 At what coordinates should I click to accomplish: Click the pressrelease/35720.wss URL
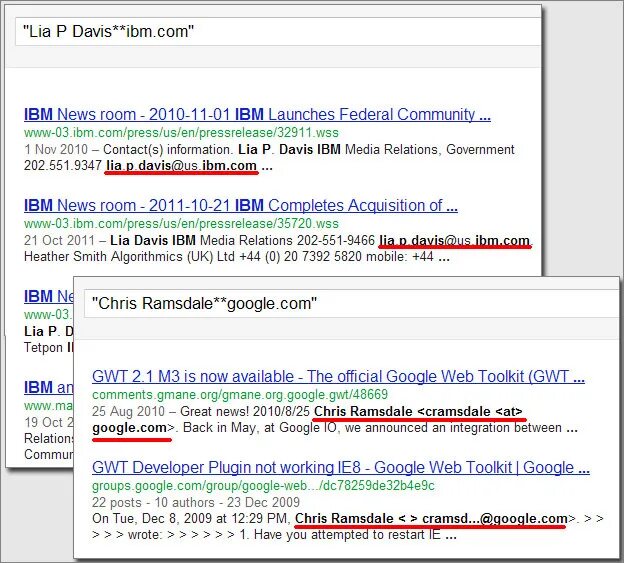pyautogui.click(x=181, y=224)
